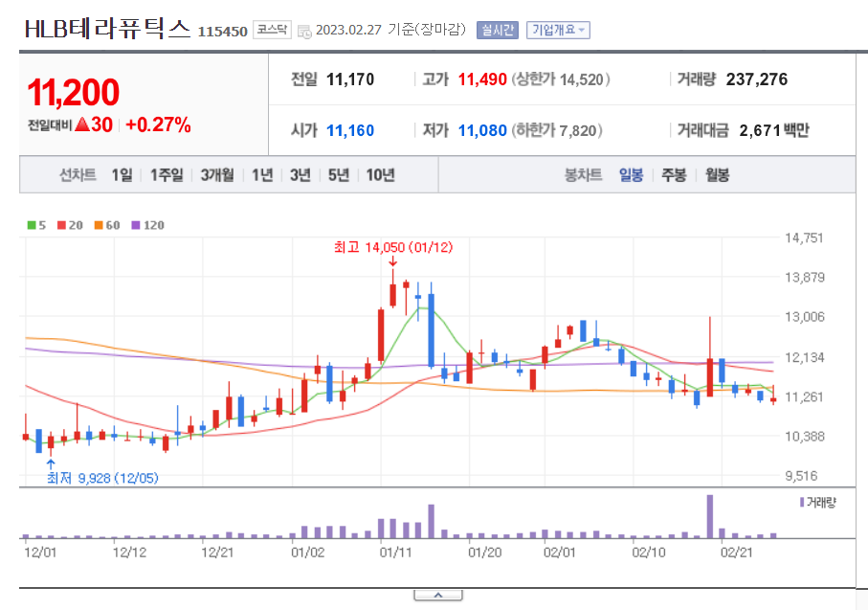Click the stock code 115450
This screenshot has width=868, height=610.
point(223,32)
